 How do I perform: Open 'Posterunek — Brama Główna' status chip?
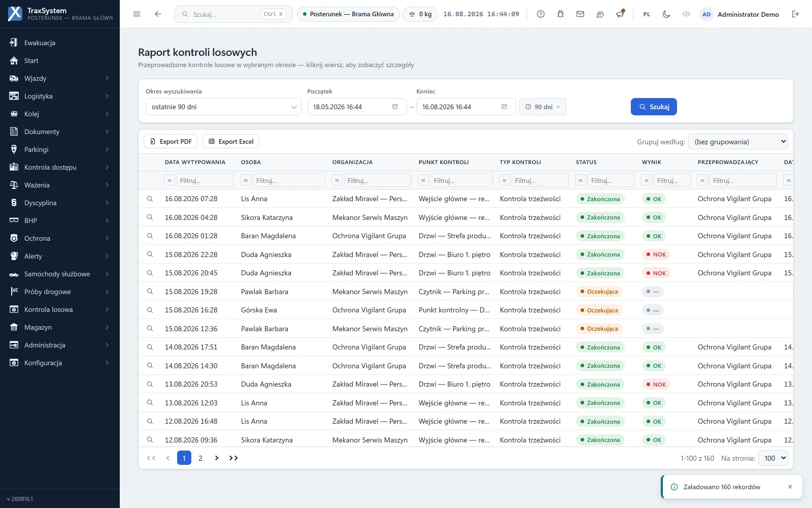[x=348, y=14]
